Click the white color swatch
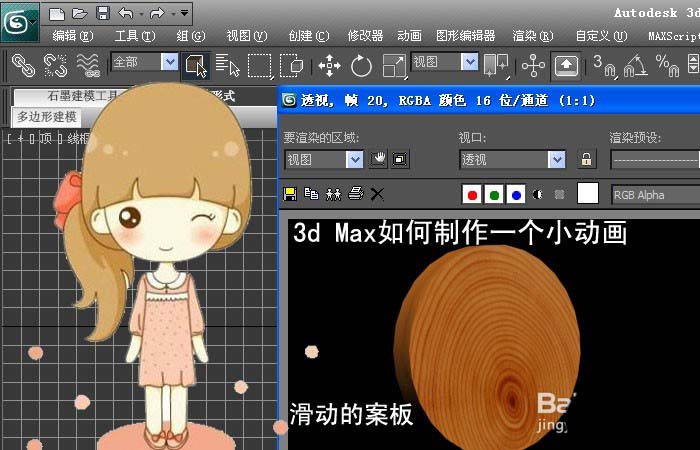700x450 pixels. tap(588, 194)
